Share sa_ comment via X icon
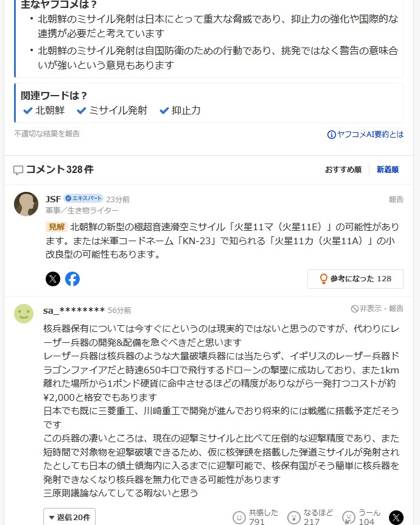Viewport: 420px width, 525px height. pyautogui.click(x=396, y=518)
